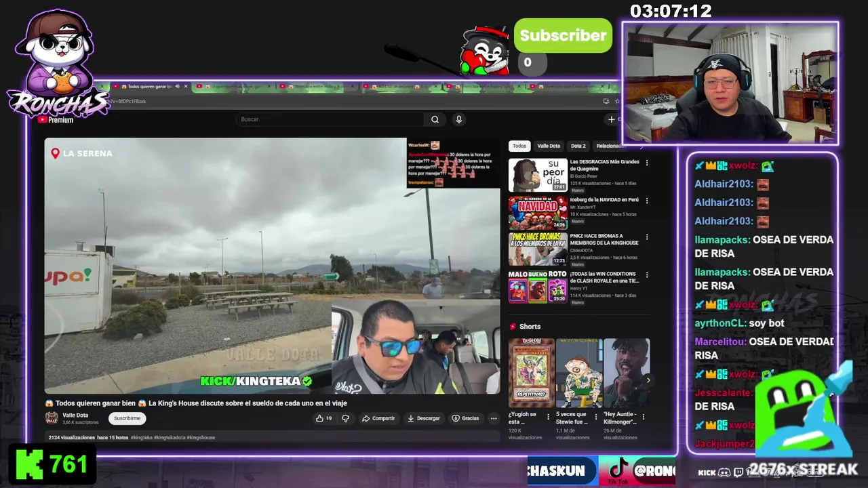Bookmark page with star icon

[x=616, y=101]
